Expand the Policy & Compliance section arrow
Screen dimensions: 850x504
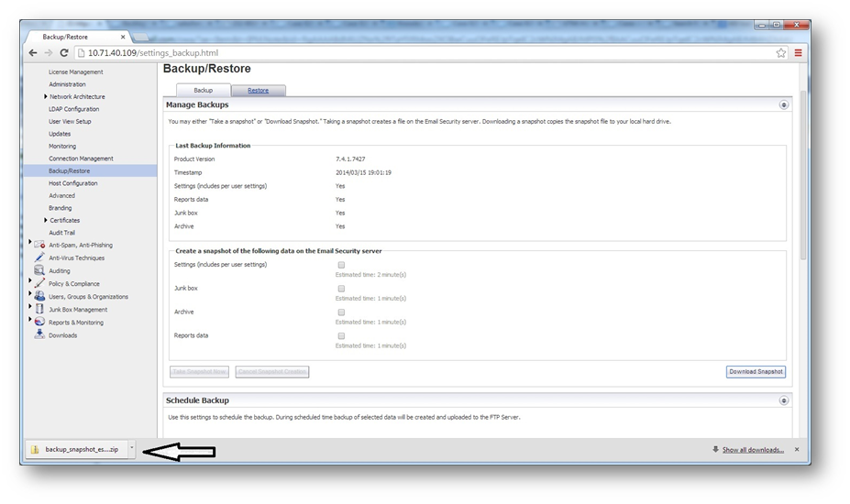(x=30, y=280)
